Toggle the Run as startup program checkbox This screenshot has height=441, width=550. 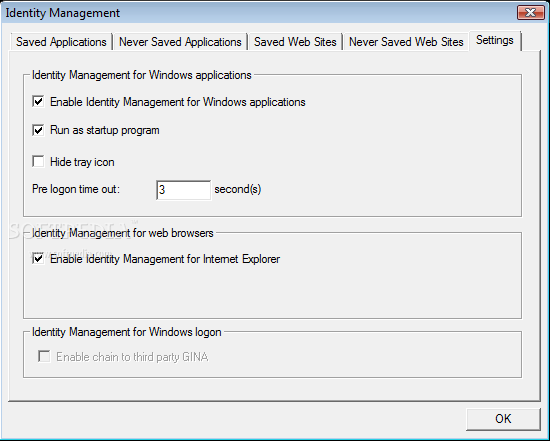tap(38, 130)
